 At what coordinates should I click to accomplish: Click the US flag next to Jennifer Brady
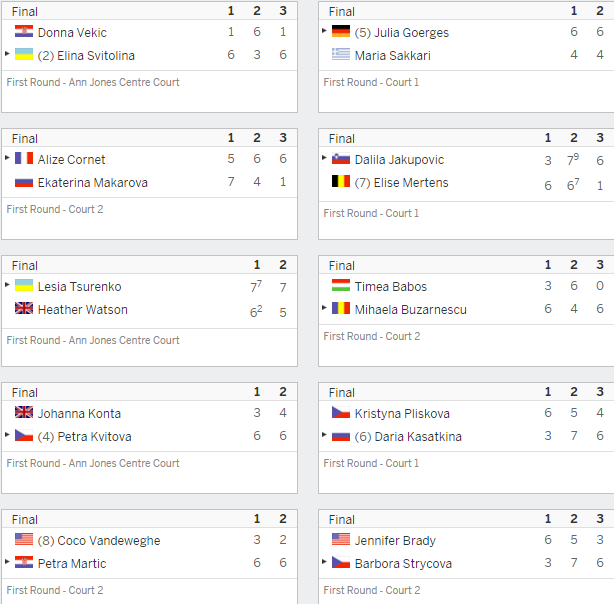click(341, 539)
